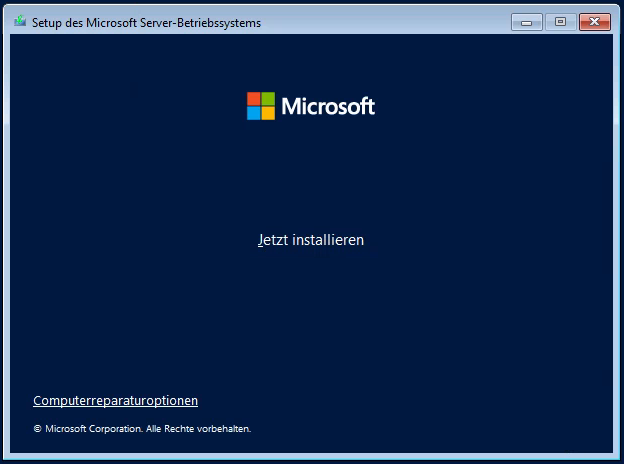Minimize the setup window
The height and width of the screenshot is (464, 624).
click(526, 22)
